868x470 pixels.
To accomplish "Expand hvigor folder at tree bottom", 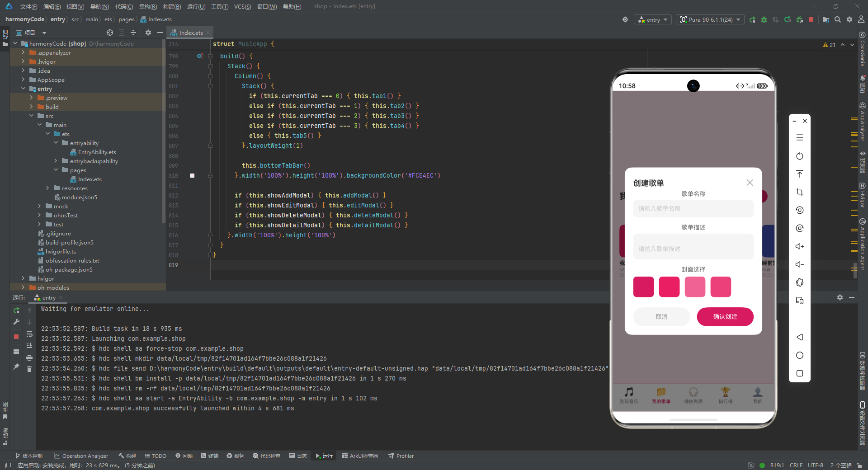I will [23, 278].
